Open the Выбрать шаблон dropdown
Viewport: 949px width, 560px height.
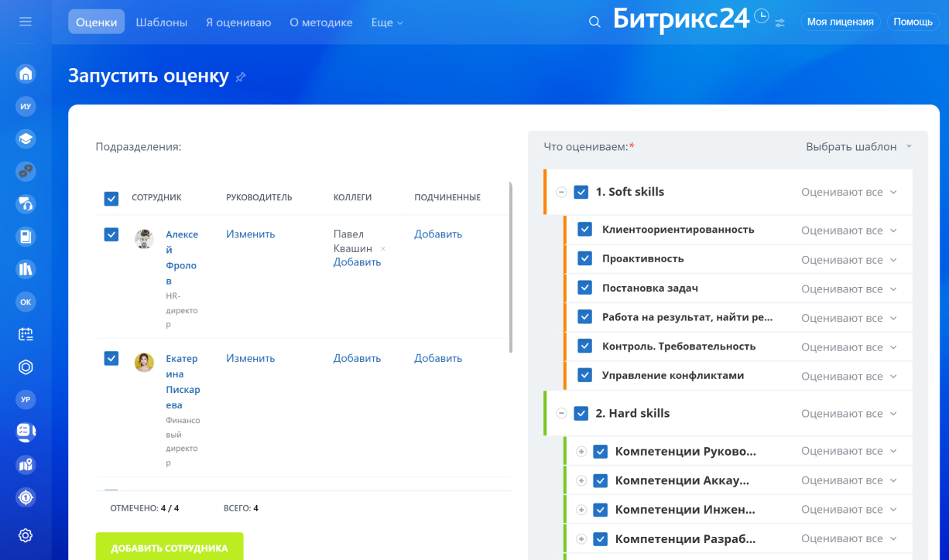pos(858,147)
